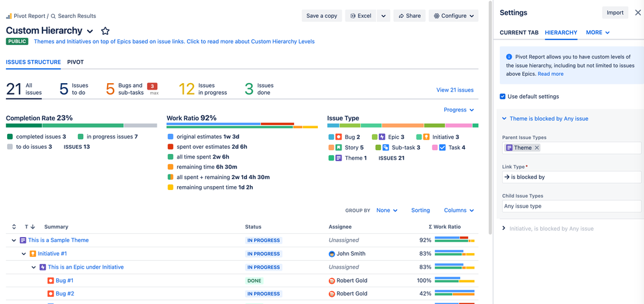Click the PUBLIC badge
Image resolution: width=644 pixels, height=304 pixels.
[17, 41]
